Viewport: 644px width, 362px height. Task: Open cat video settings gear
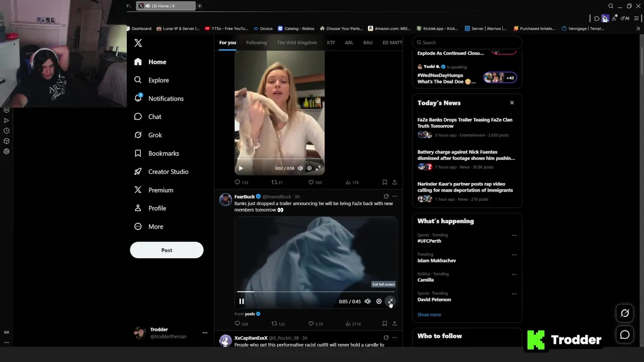(309, 168)
